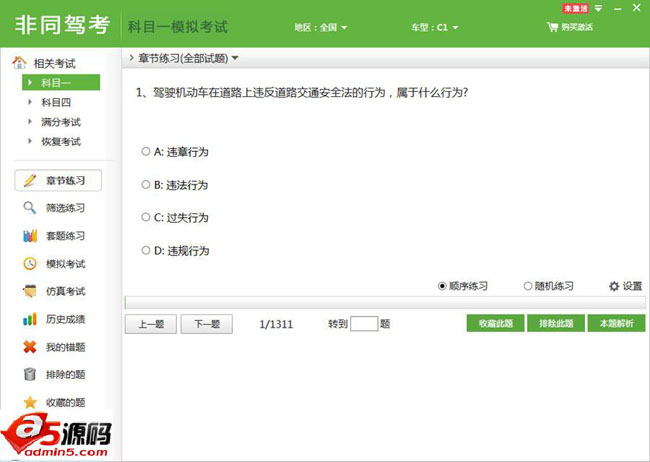Screen dimensions: 650x462
Task: Click the 收藏此题 button
Action: (x=495, y=323)
